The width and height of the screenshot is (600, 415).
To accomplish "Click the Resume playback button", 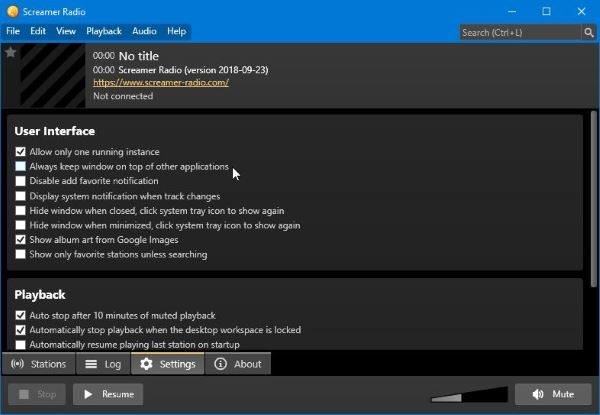I will coord(108,394).
